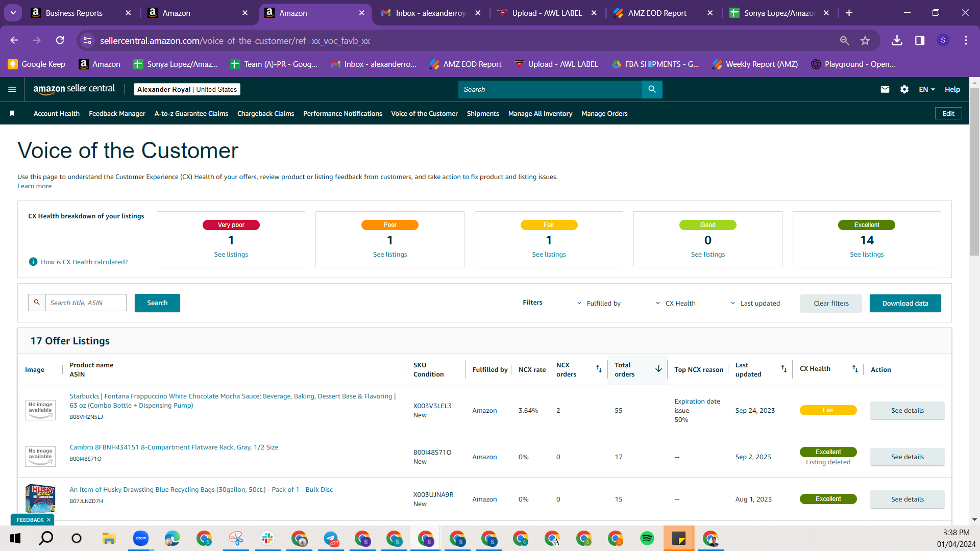The image size is (980, 551).
Task: Open Windows Start menu
Action: pos(15,538)
